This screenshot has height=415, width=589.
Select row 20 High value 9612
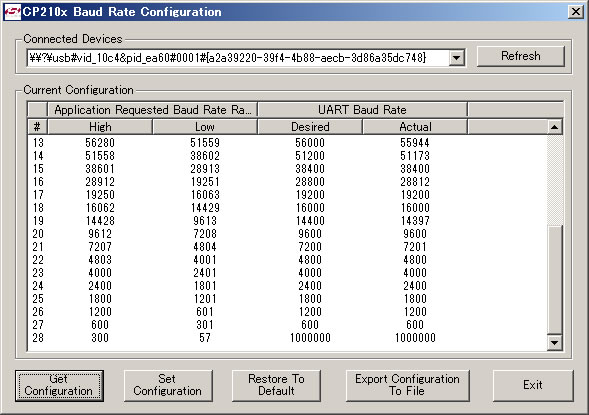tap(100, 234)
